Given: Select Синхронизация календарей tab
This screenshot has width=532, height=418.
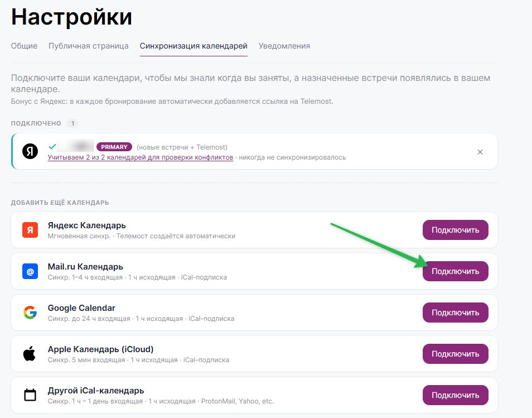Looking at the screenshot, I should coord(194,46).
